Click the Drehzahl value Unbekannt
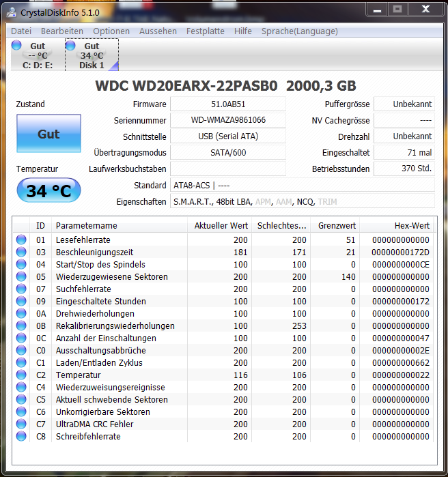The height and width of the screenshot is (477, 448). click(404, 136)
